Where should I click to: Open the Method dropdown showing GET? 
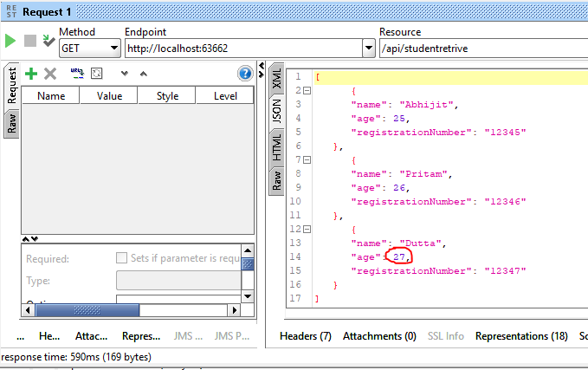(89, 48)
